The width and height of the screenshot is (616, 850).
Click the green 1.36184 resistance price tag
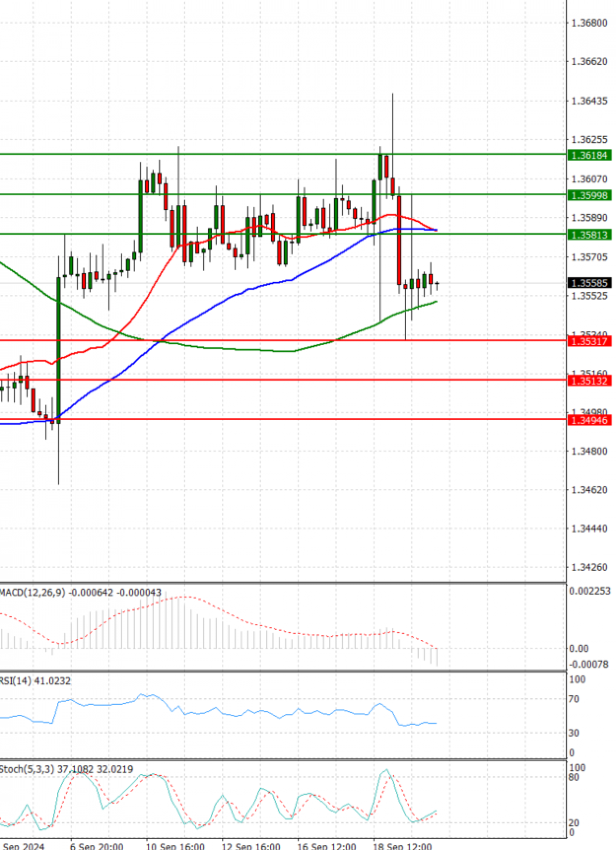(x=589, y=155)
